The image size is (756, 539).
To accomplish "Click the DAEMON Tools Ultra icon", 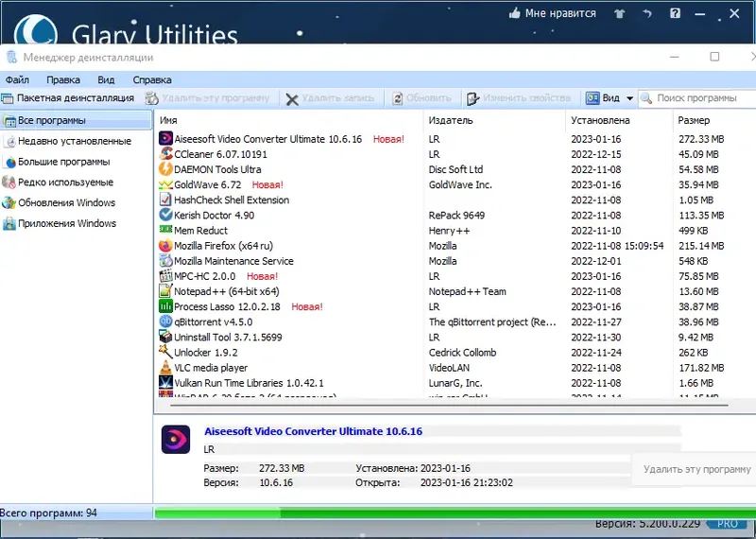I will pyautogui.click(x=165, y=169).
